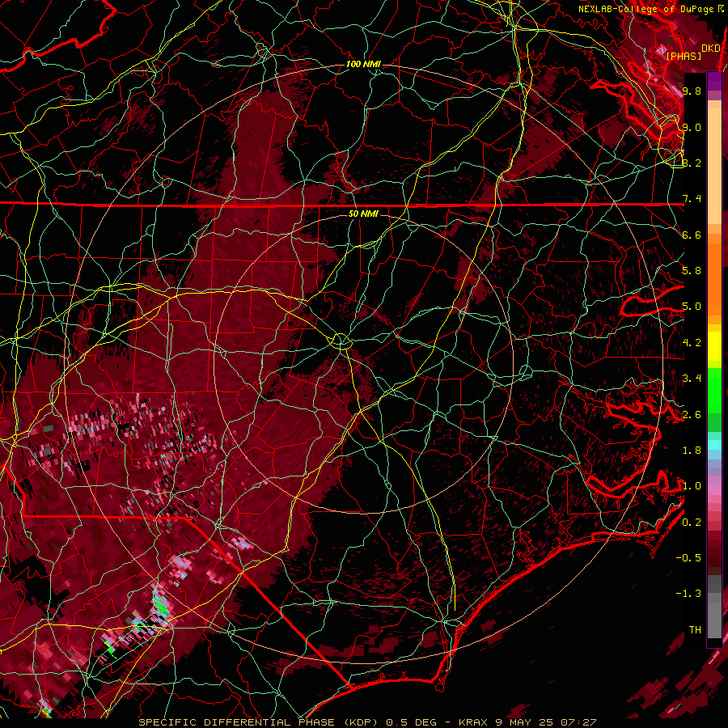
Task: Select the 0.2 value on the color scale
Action: (x=692, y=523)
